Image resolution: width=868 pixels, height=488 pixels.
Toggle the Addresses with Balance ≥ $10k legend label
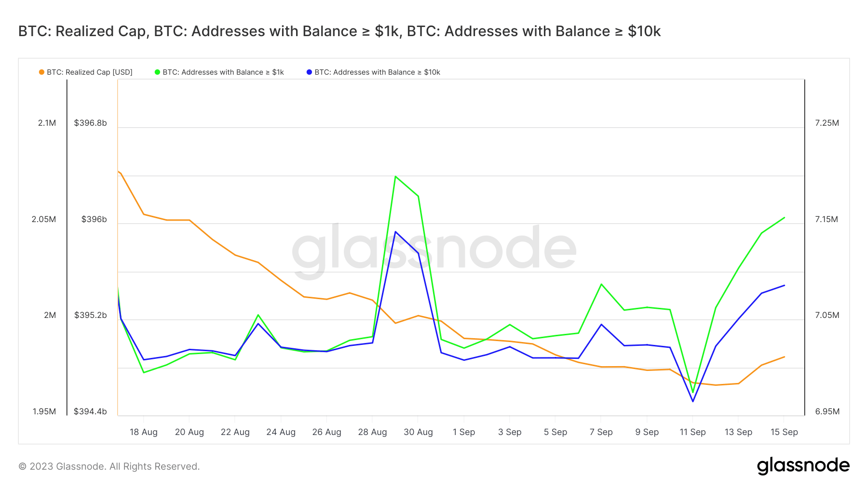click(377, 72)
